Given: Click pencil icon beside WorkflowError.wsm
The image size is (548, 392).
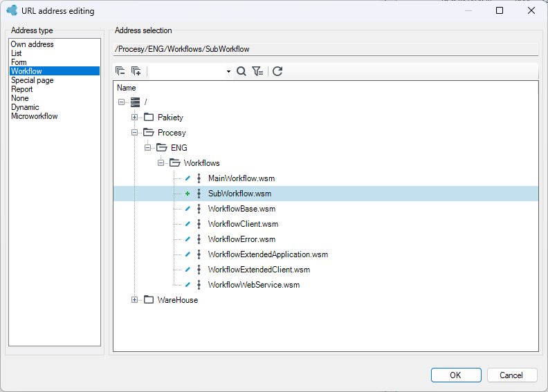Looking at the screenshot, I should point(188,239).
